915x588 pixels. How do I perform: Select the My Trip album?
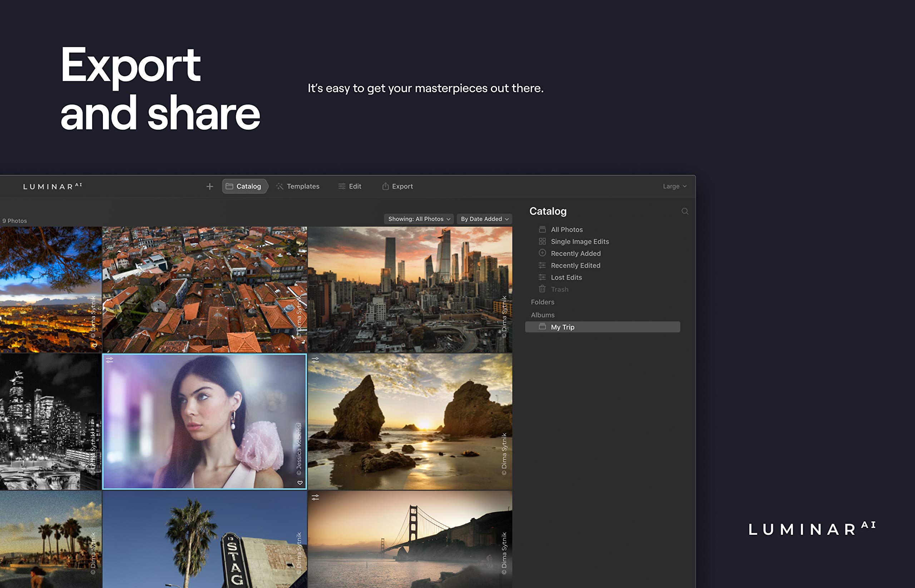602,327
